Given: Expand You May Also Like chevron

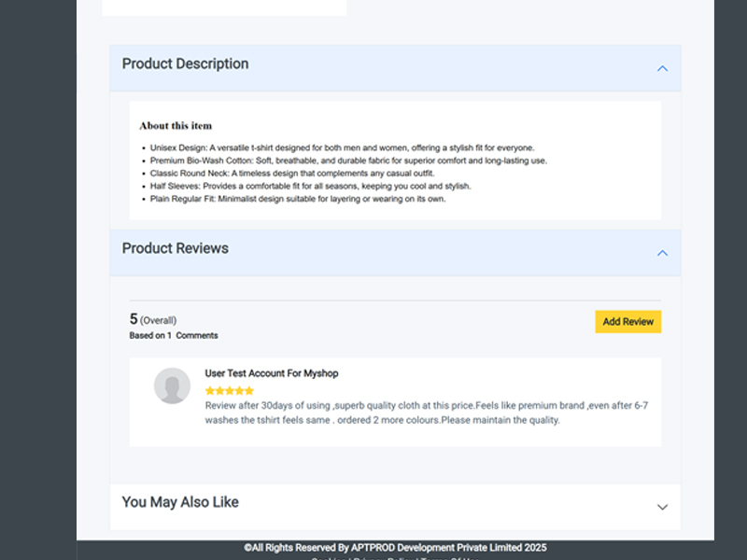Looking at the screenshot, I should [662, 507].
